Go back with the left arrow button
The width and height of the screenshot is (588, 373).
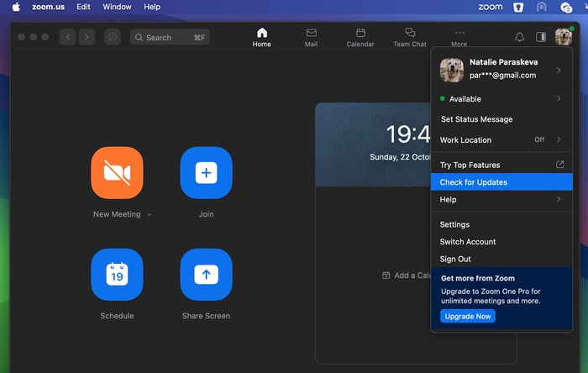pos(68,37)
